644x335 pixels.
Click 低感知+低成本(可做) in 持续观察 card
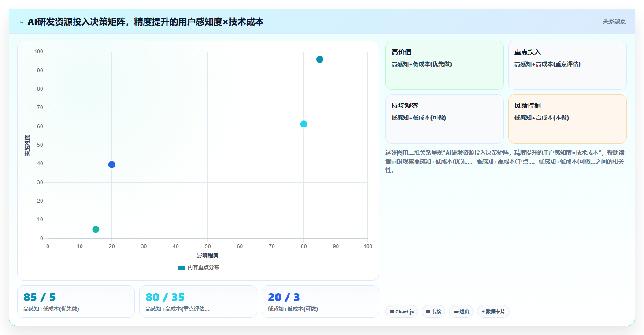pyautogui.click(x=419, y=118)
